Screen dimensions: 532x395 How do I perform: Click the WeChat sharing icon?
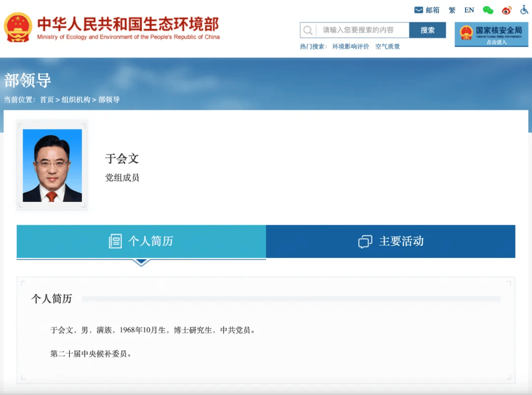coord(488,9)
